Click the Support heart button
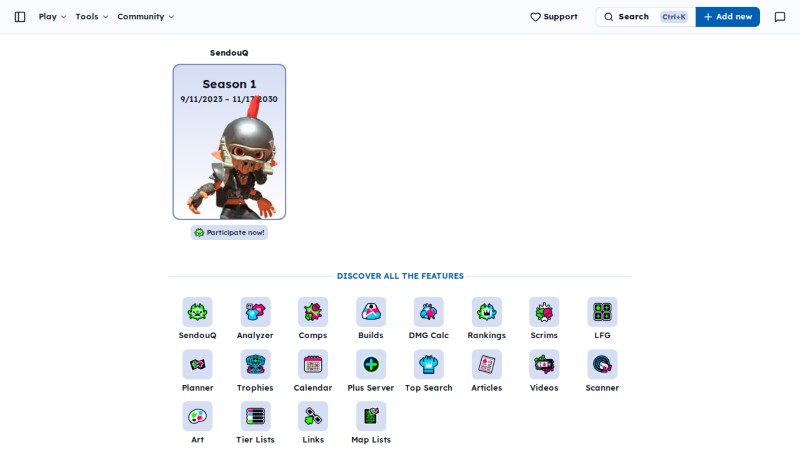 pos(554,17)
